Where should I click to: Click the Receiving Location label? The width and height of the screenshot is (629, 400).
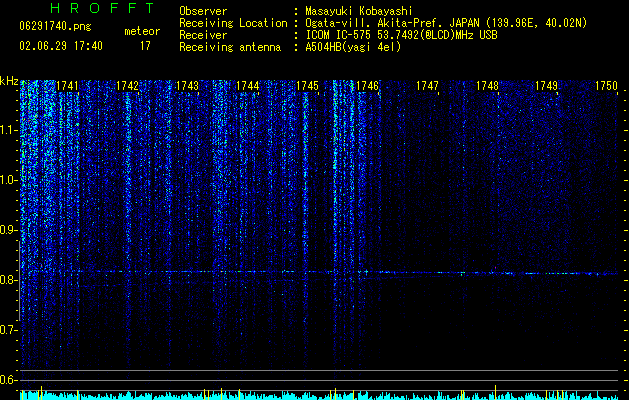(x=233, y=23)
